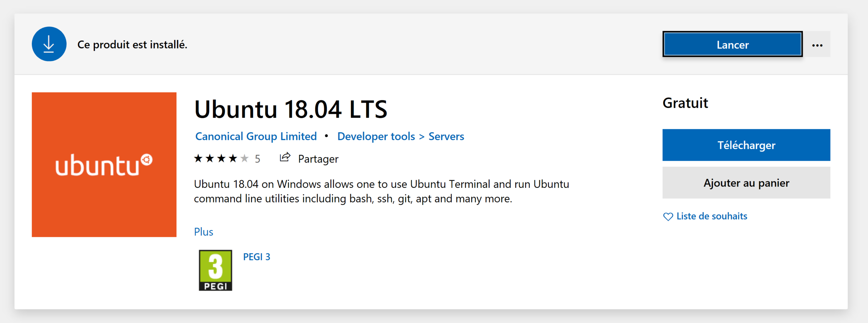Open Liste de souhaits link
Screen dimensions: 868x323
pos(712,216)
